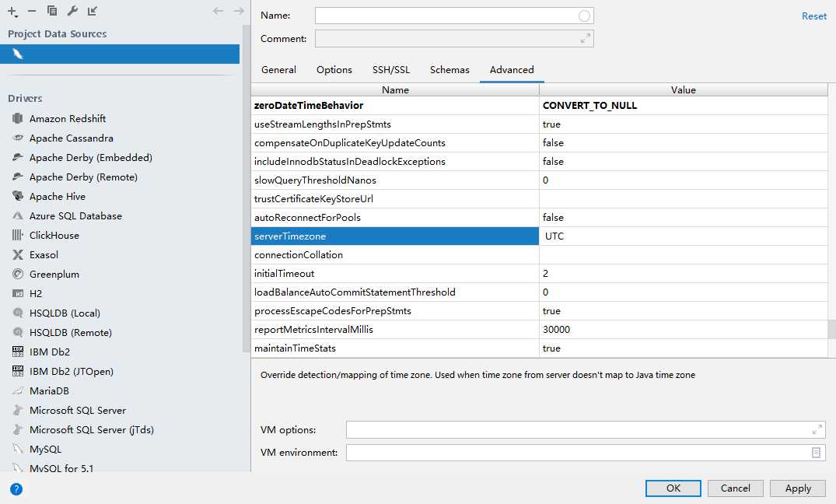Select the slowQueryThresholdNanos property

click(395, 180)
